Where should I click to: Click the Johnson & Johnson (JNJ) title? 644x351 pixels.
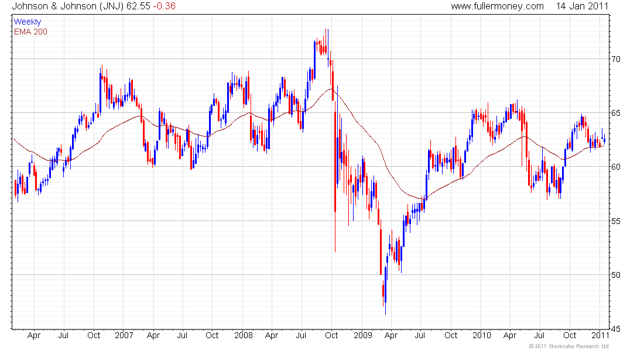tap(68, 6)
